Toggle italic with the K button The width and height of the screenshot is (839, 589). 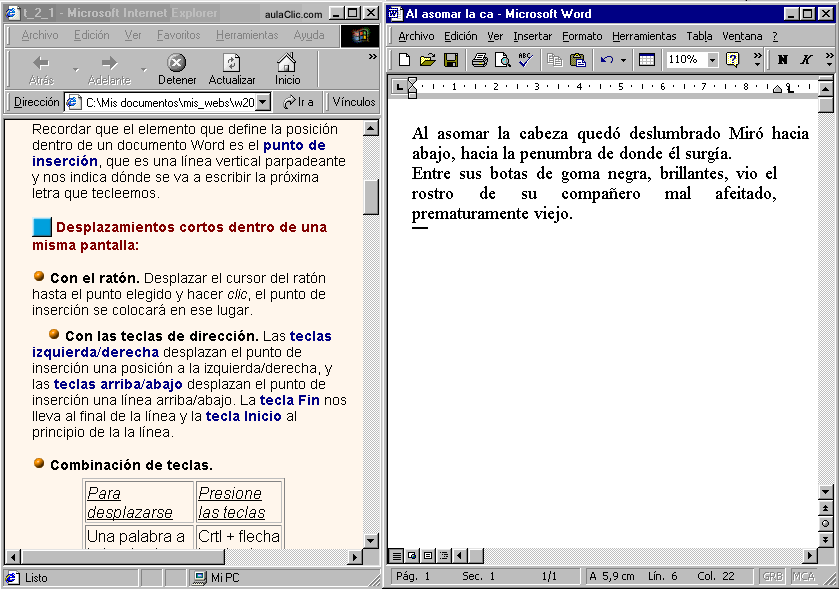pyautogui.click(x=806, y=59)
